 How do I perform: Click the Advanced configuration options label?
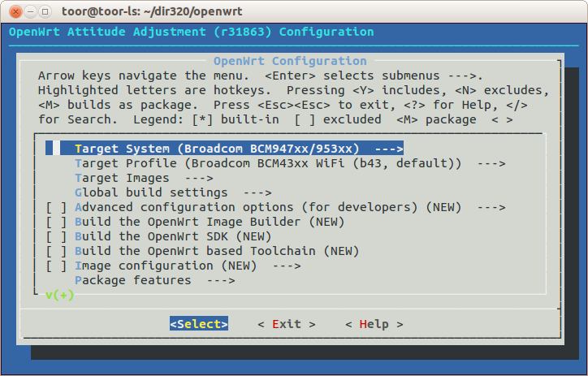coord(268,207)
